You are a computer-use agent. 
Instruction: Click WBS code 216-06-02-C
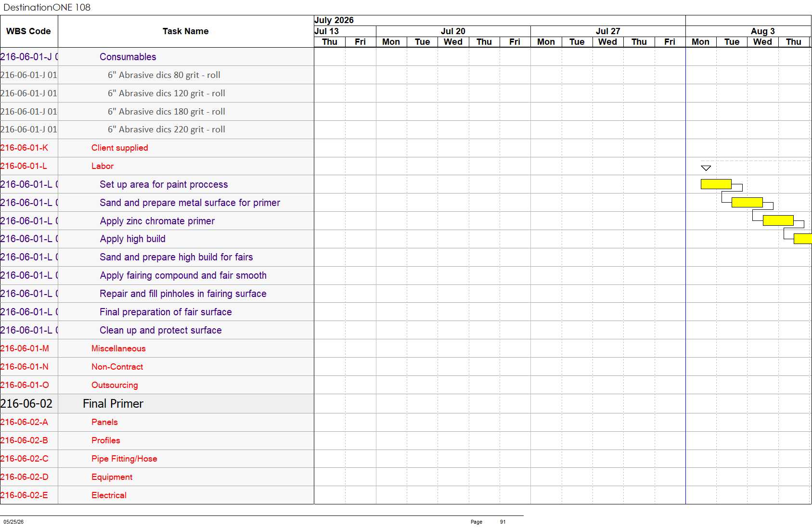25,459
